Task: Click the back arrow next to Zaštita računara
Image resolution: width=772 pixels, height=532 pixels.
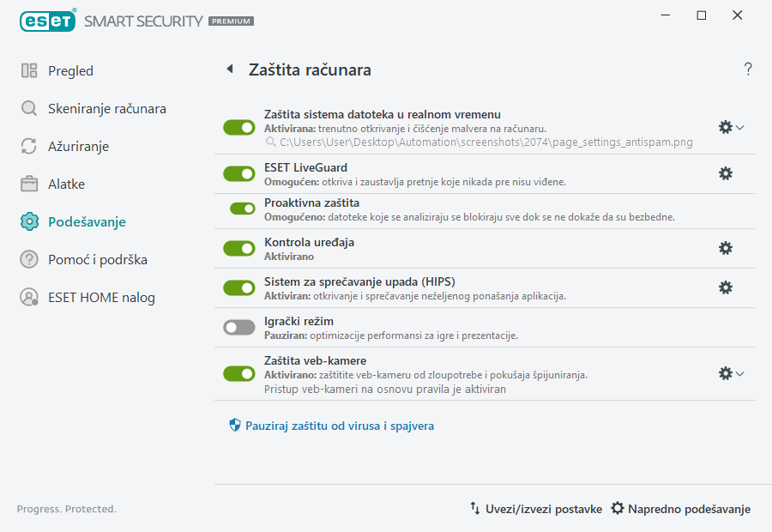Action: (x=228, y=70)
